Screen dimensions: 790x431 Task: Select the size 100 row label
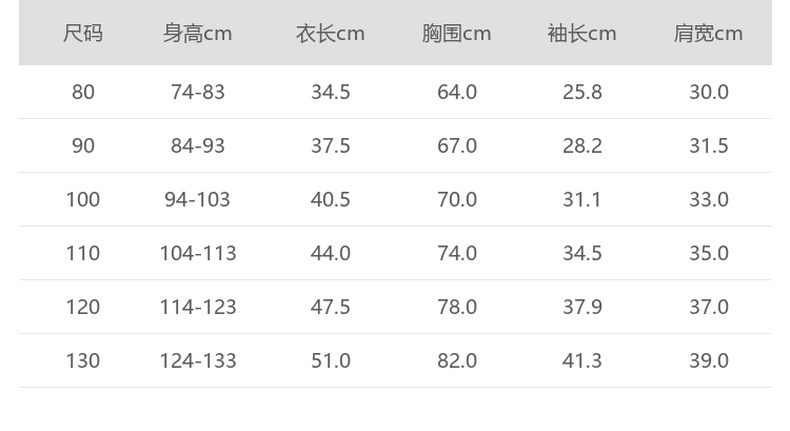83,200
